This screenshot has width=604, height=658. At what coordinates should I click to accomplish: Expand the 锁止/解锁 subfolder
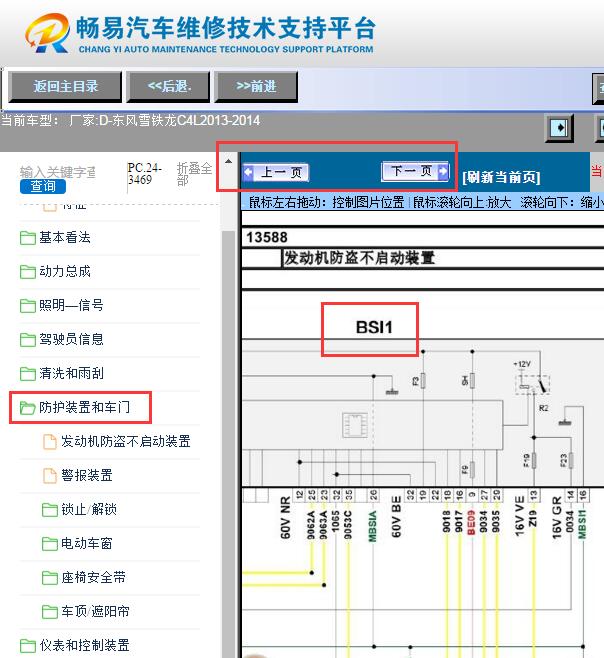click(89, 509)
